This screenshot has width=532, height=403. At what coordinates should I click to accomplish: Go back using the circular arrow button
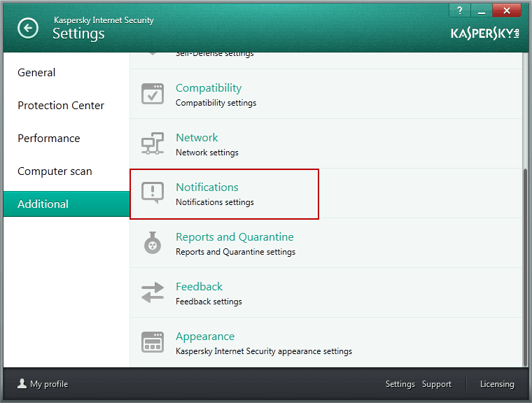click(28, 28)
